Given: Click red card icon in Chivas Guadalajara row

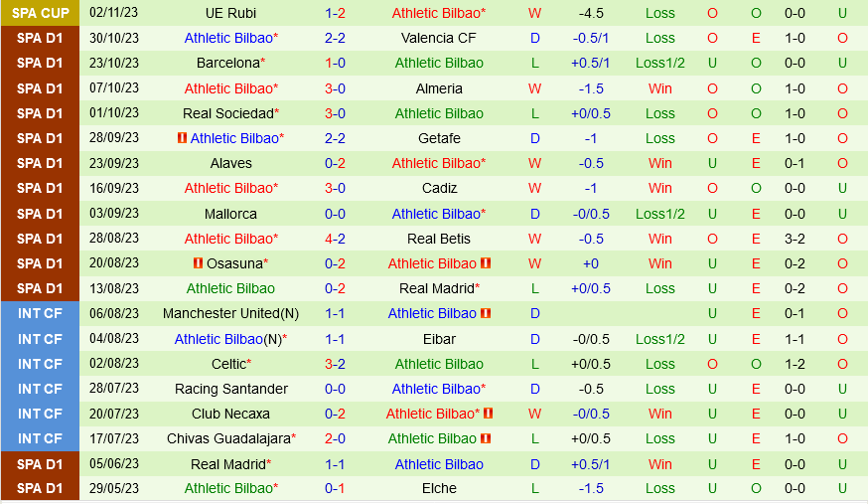Looking at the screenshot, I should (x=486, y=438).
